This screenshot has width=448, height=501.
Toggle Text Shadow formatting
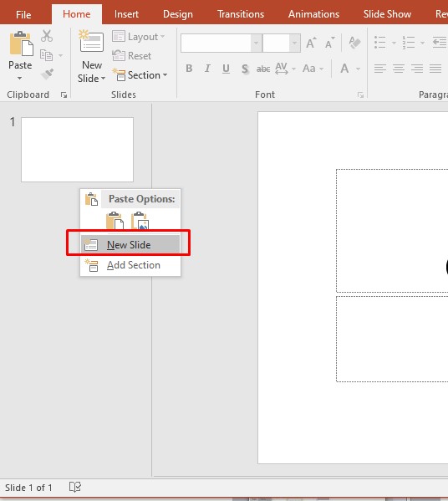tap(245, 69)
